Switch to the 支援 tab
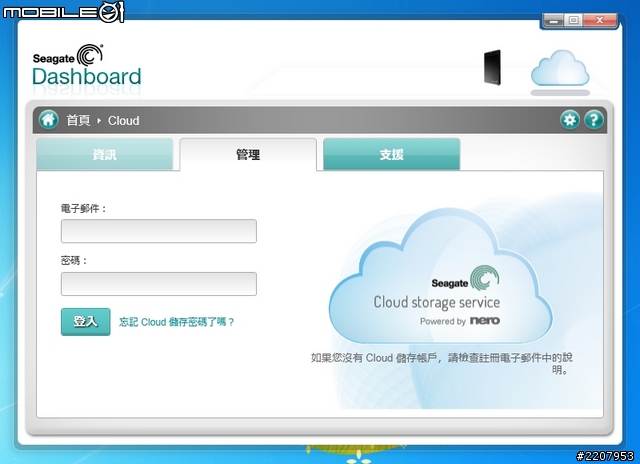The height and width of the screenshot is (464, 640). pos(392,154)
